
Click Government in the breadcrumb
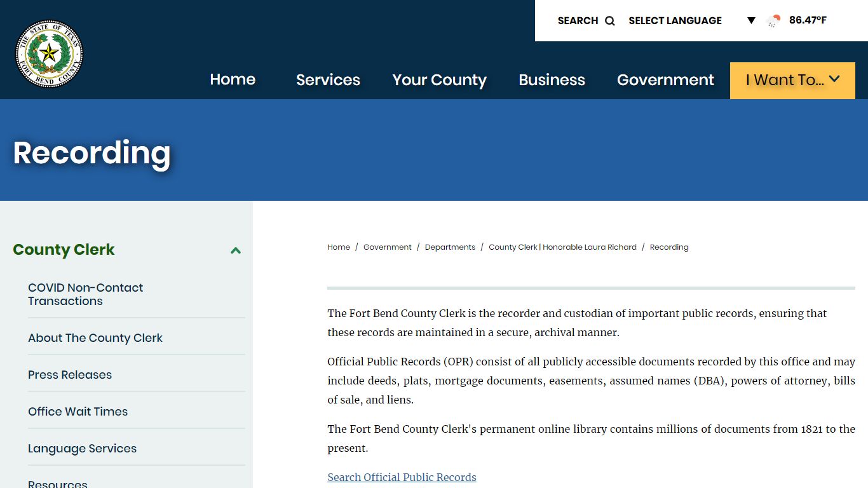388,247
